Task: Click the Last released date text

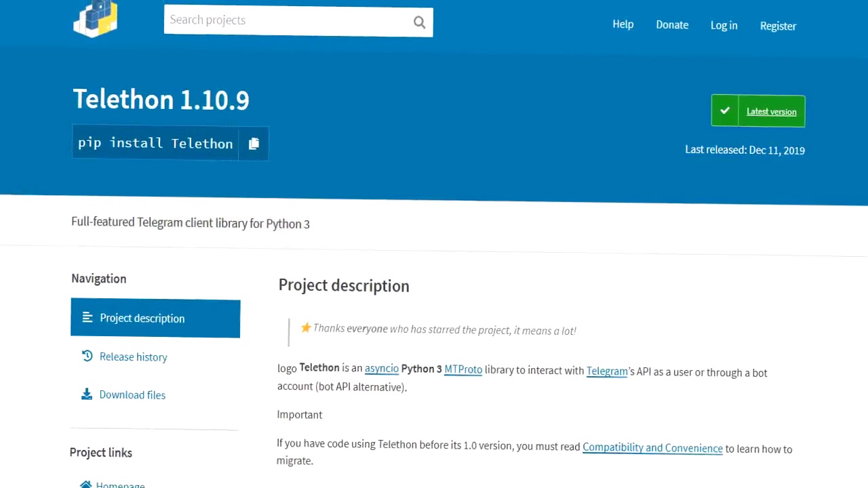Action: tap(745, 150)
